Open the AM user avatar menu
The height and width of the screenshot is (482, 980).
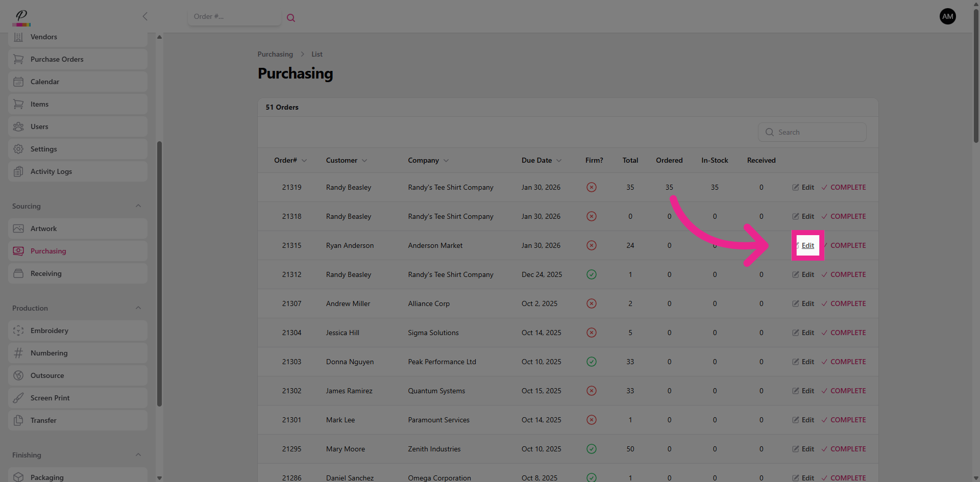(947, 16)
